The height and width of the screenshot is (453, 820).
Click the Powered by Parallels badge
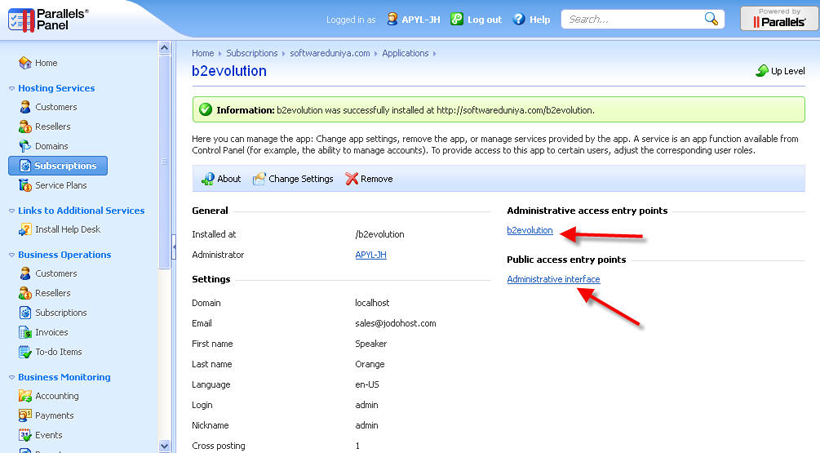coord(779,18)
